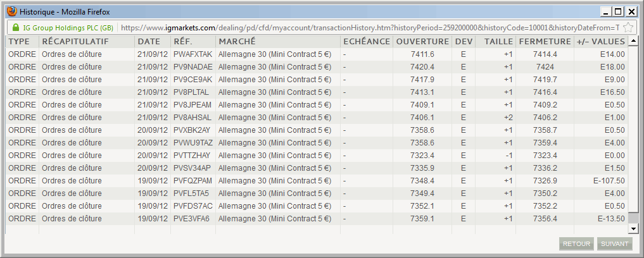Viewport: 644px width, 258px height.
Task: Click the URL address field
Action: point(370,28)
